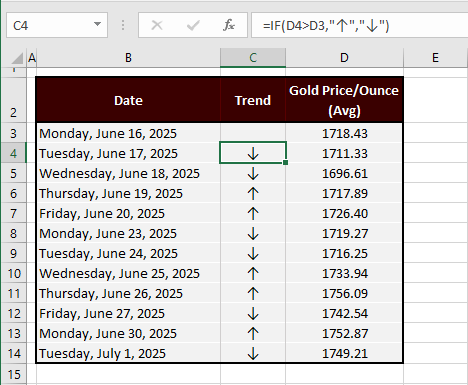Select row 3 header
This screenshot has height=385, width=468.
[x=13, y=133]
